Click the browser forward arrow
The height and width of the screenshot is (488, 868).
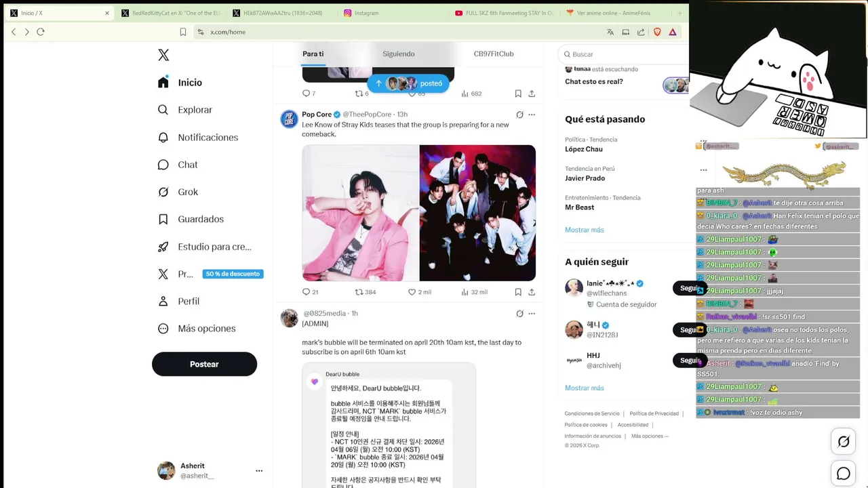tap(27, 32)
